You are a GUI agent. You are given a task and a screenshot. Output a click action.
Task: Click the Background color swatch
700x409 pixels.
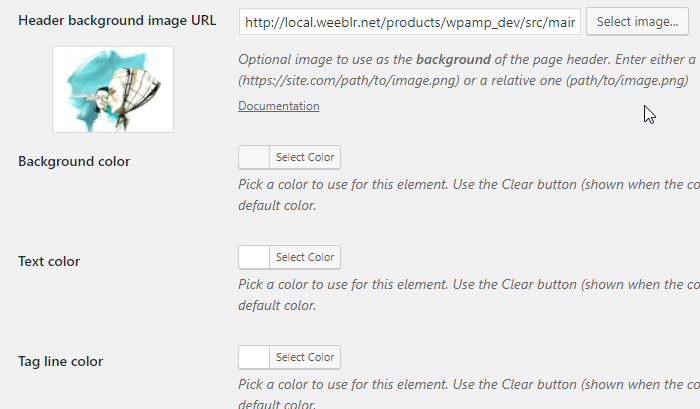[254, 157]
